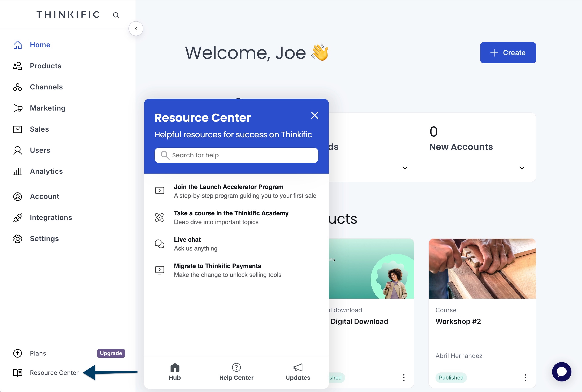
Task: Click the Search for help field
Action: [x=236, y=155]
